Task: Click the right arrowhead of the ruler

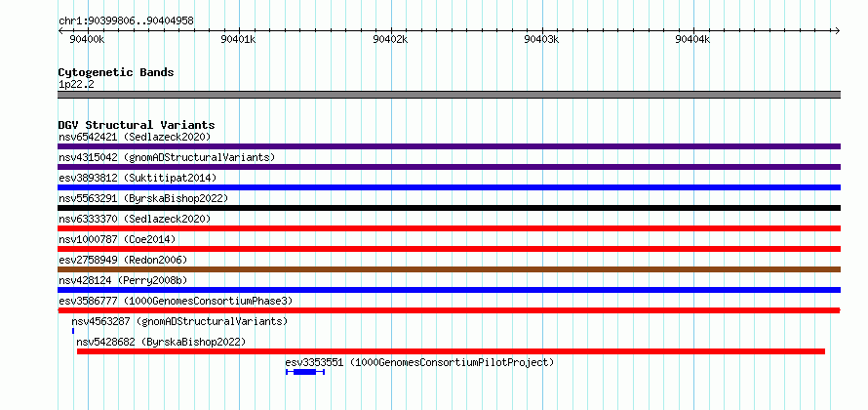Action: point(837,30)
